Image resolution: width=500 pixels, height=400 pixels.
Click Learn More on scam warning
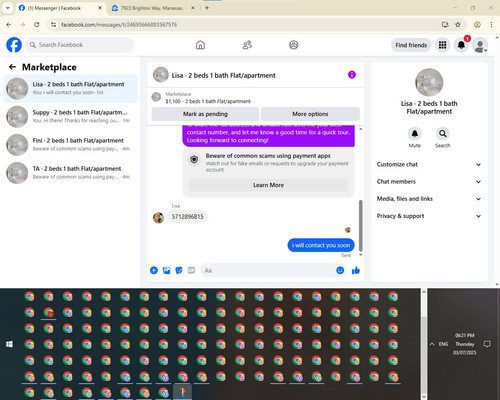coord(269,185)
